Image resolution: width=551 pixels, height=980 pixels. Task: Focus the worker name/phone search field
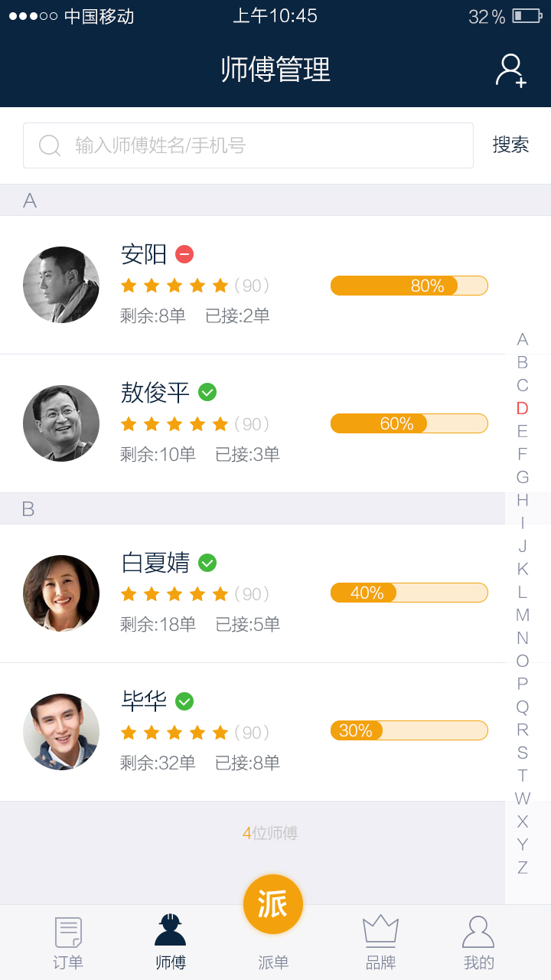pyautogui.click(x=260, y=145)
